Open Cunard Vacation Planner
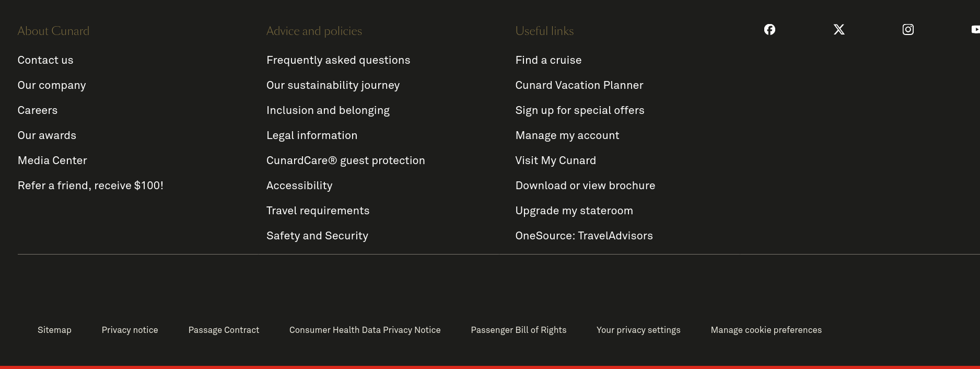The height and width of the screenshot is (369, 980). click(579, 85)
